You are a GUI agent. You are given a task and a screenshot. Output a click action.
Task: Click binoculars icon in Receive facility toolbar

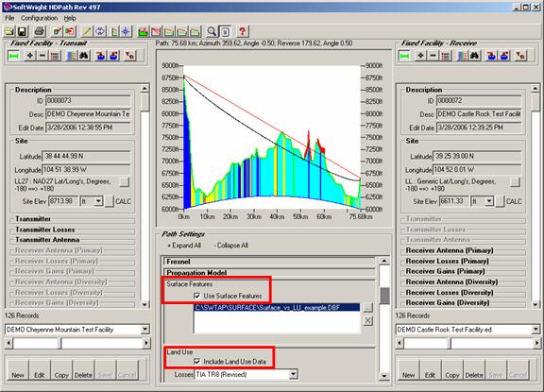coord(475,56)
